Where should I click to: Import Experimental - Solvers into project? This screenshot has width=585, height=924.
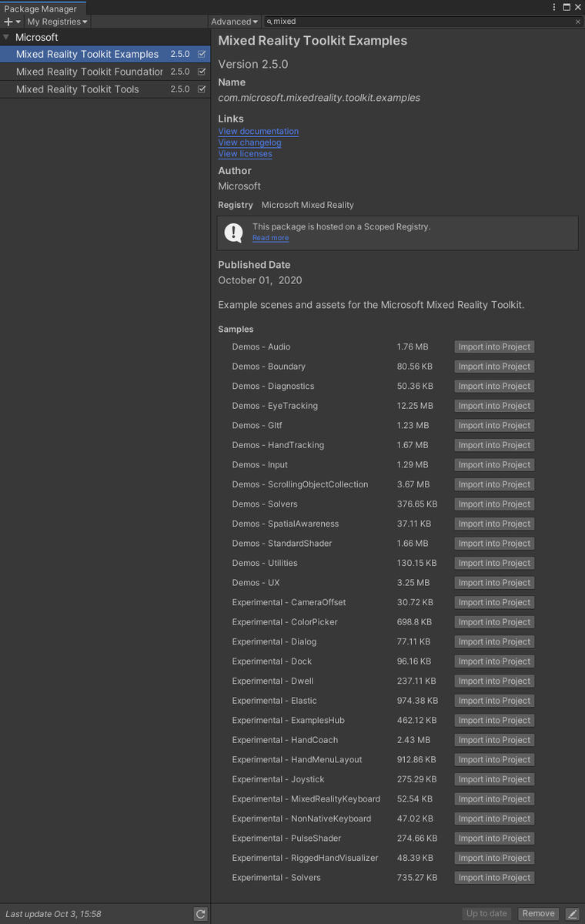click(494, 877)
